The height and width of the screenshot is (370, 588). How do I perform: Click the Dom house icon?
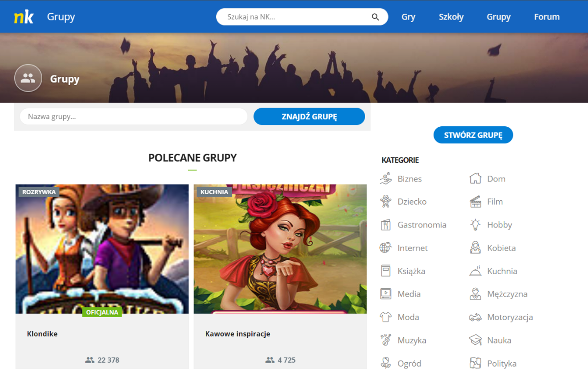click(475, 179)
